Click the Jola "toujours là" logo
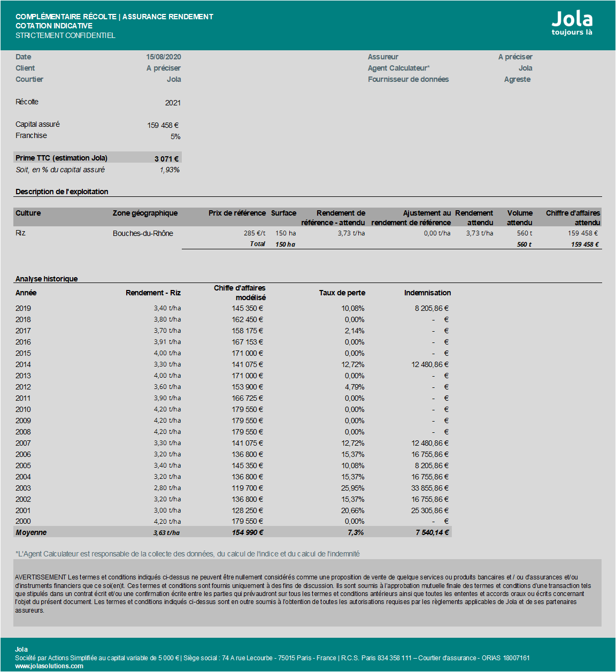Viewport: 616px width, 672px height. [572, 24]
